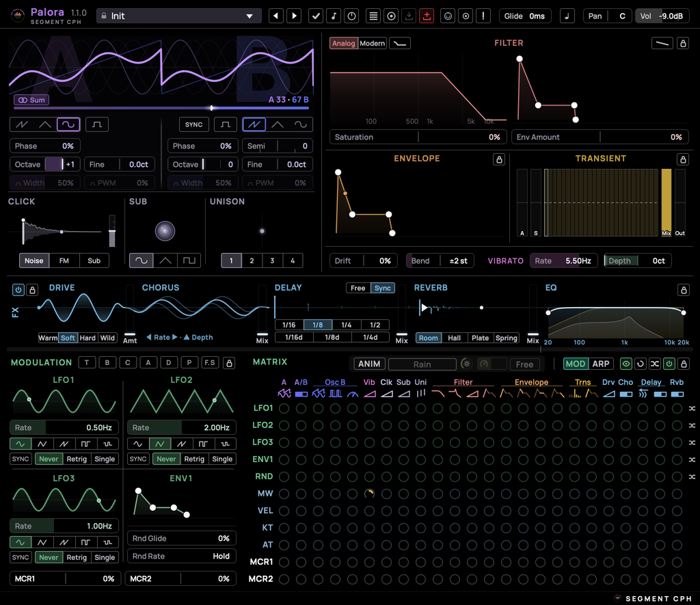Open the hamburger list menu icon

373,16
